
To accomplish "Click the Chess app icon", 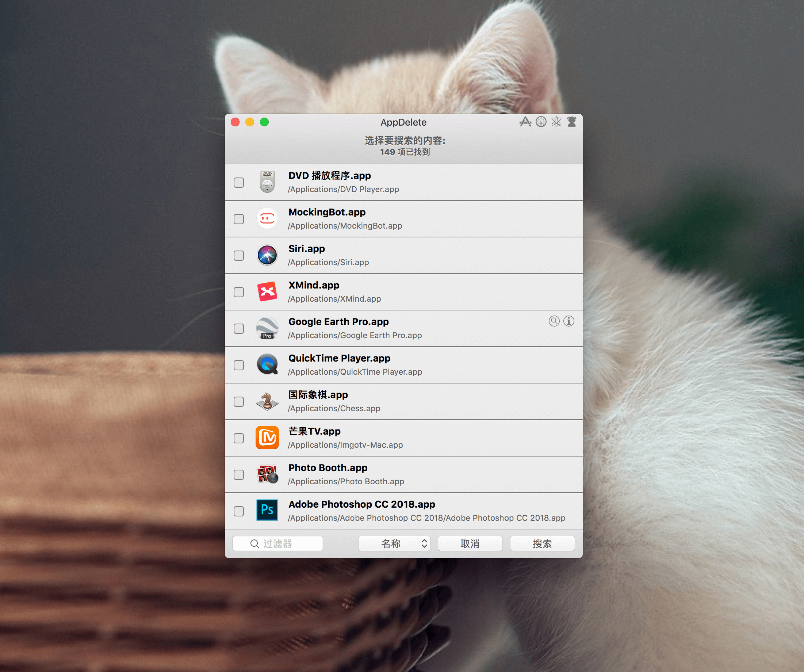I will (267, 401).
